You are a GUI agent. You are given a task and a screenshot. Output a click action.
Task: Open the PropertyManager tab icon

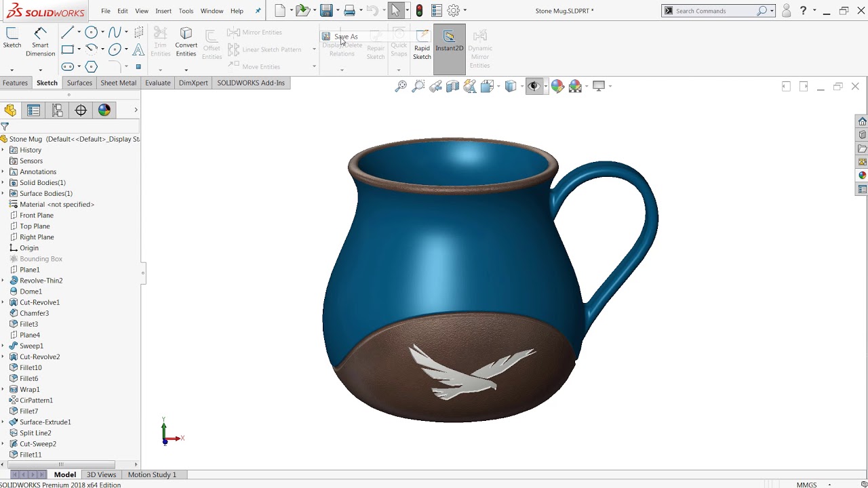(x=33, y=110)
